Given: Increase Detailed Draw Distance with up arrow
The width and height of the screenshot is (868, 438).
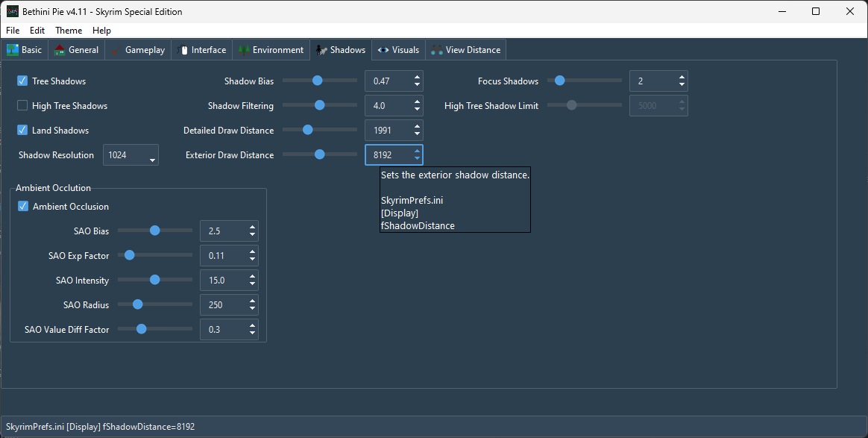Looking at the screenshot, I should click(417, 127).
